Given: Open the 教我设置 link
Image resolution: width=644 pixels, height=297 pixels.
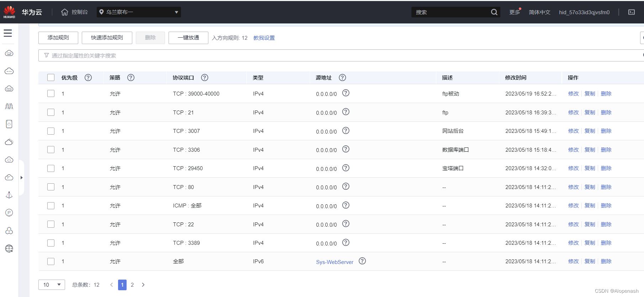Looking at the screenshot, I should (x=264, y=38).
